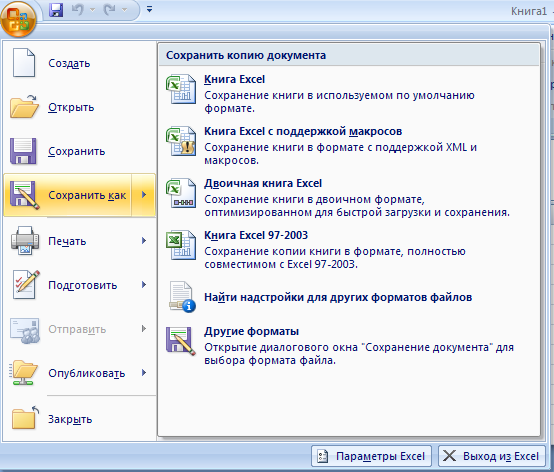The image size is (554, 472).
Task: Choose the Закрыть menu item
Action: (80, 419)
